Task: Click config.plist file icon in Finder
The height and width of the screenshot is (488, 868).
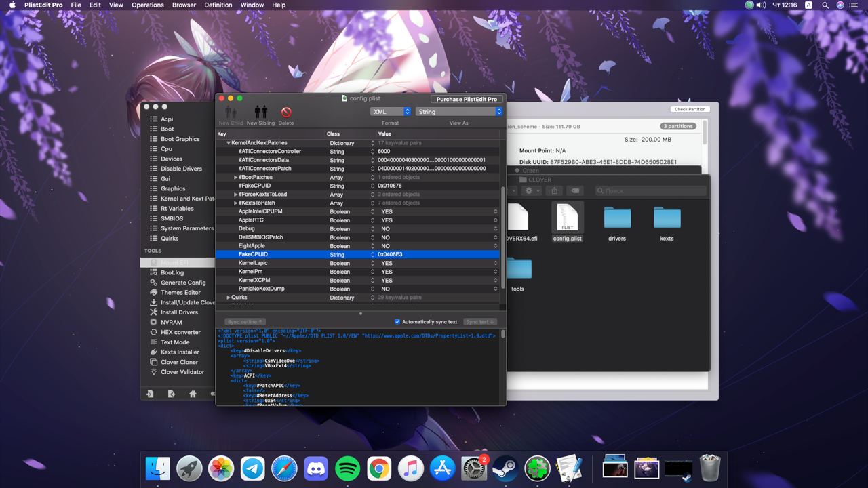Action: [567, 218]
